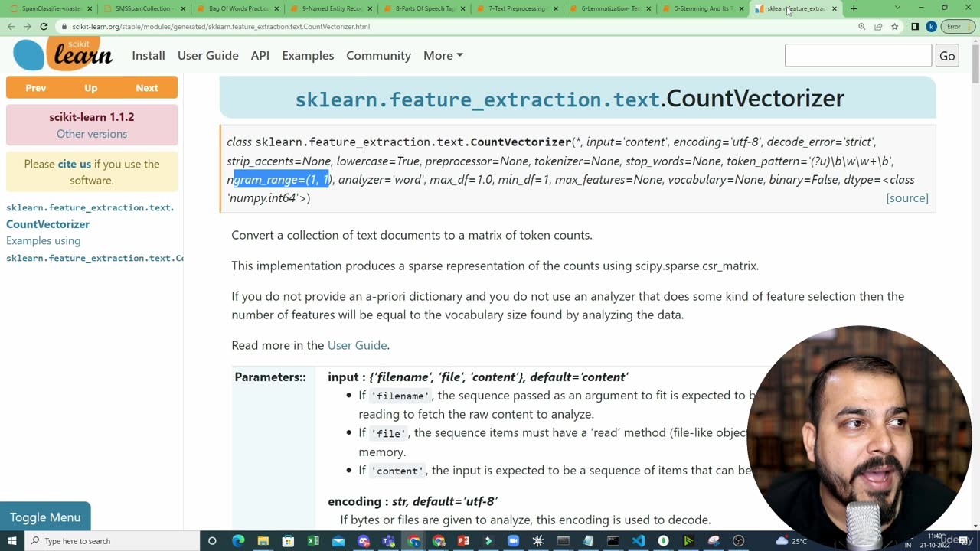Open sklearn.feature_extraction.text. sidebar link
980x551 pixels.
point(90,207)
